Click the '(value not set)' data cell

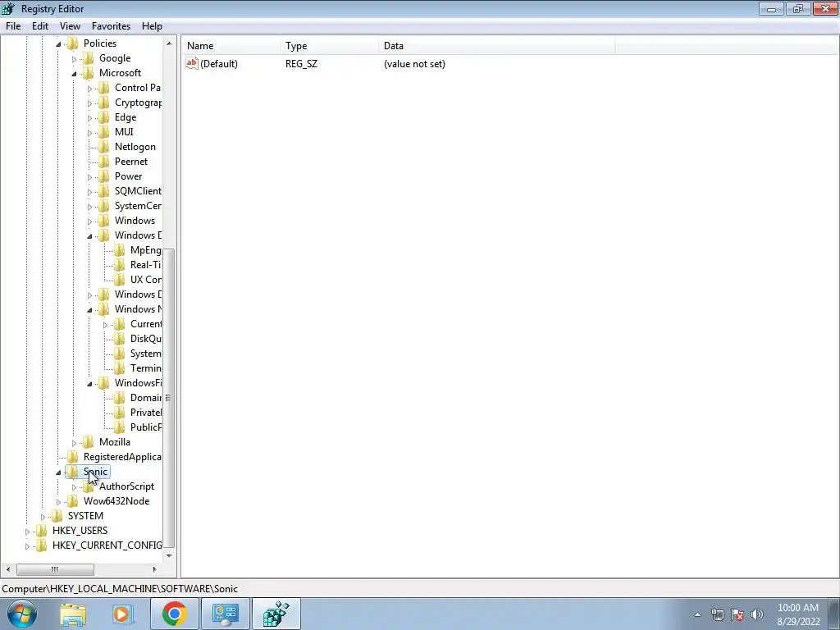coord(414,64)
